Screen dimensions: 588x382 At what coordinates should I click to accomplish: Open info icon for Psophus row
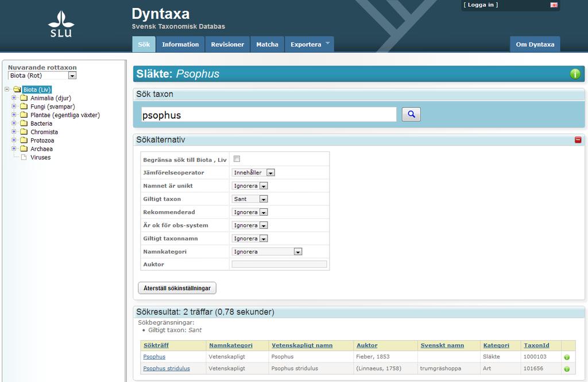click(x=567, y=357)
